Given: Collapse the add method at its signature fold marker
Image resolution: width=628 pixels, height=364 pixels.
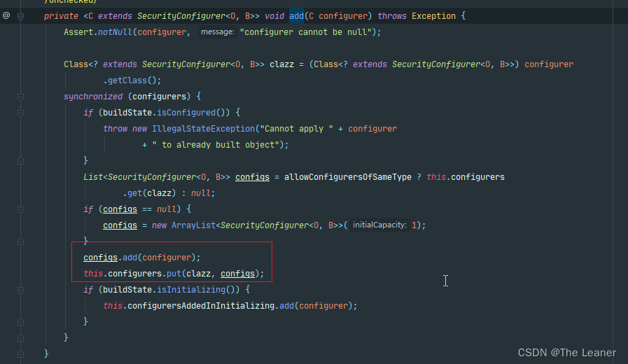Looking at the screenshot, I should [x=20, y=16].
